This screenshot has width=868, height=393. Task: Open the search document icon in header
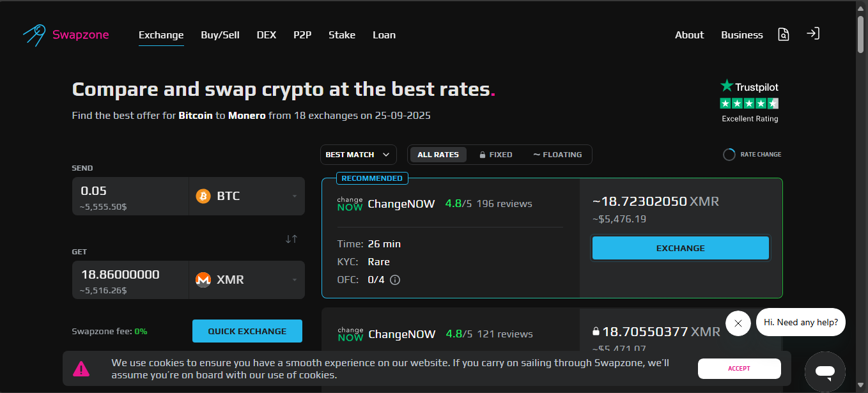click(784, 35)
